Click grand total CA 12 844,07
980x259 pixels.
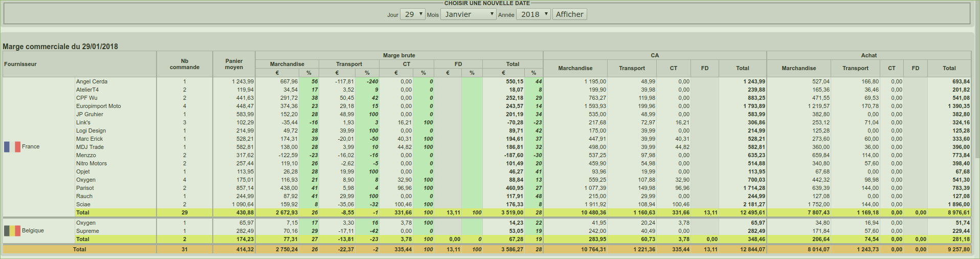(x=752, y=249)
